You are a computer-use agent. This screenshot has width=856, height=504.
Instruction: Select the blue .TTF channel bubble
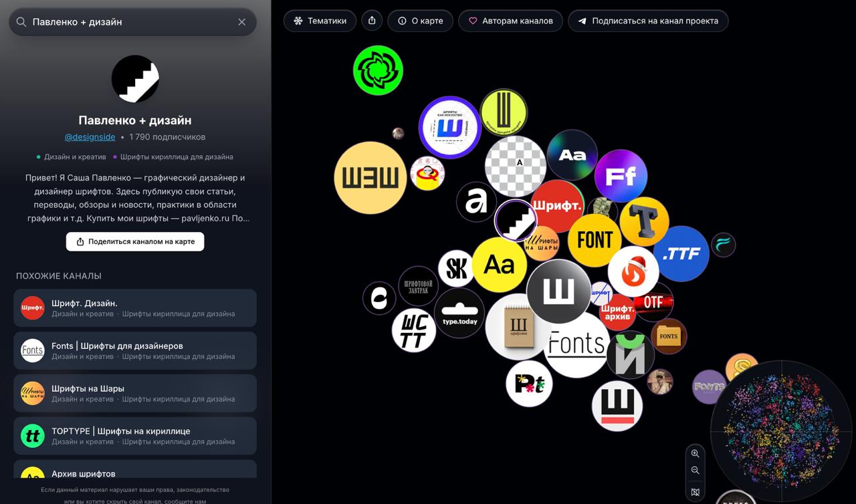click(681, 254)
